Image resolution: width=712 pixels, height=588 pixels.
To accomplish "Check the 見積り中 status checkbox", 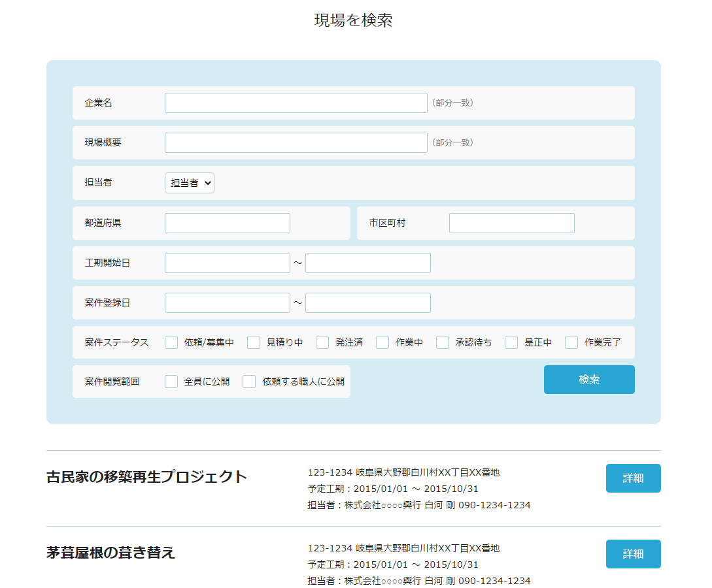I will (254, 342).
